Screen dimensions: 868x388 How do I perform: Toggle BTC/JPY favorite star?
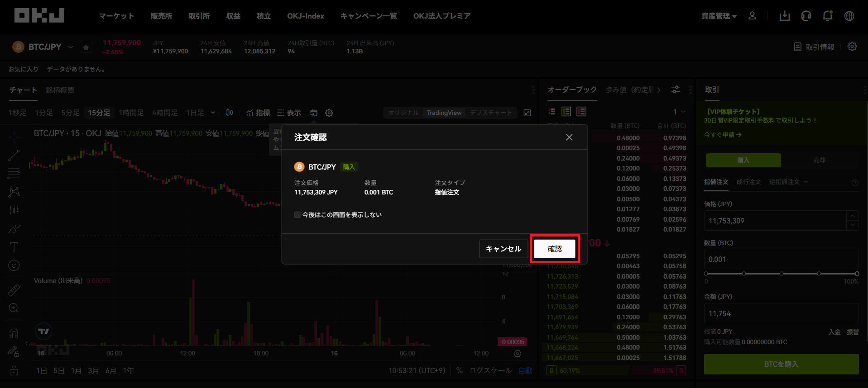[x=86, y=47]
